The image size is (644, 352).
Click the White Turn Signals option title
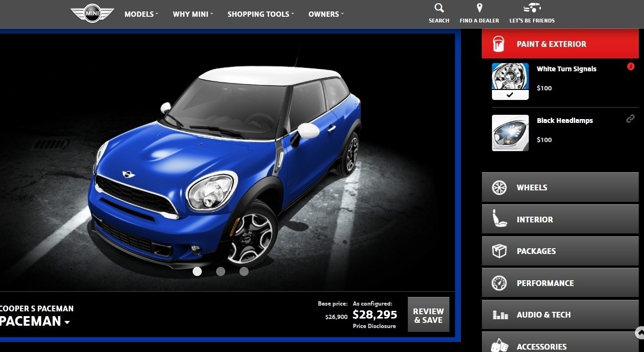pyautogui.click(x=567, y=69)
